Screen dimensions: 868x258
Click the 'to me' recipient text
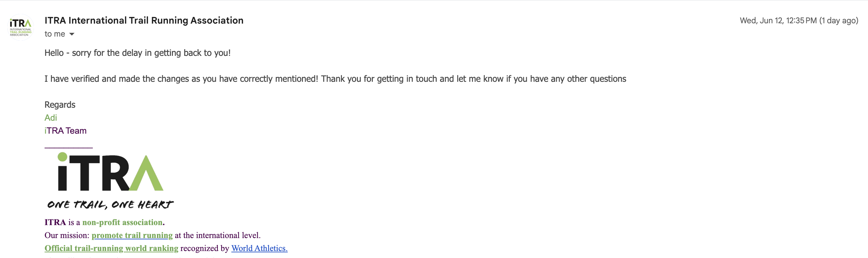pyautogui.click(x=55, y=34)
